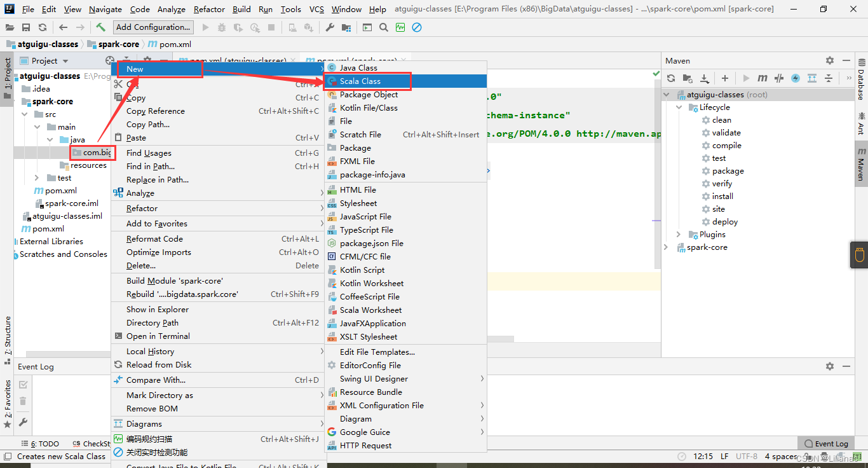The image size is (868, 468).
Task: Open the Ant side tool tab
Action: 861,123
